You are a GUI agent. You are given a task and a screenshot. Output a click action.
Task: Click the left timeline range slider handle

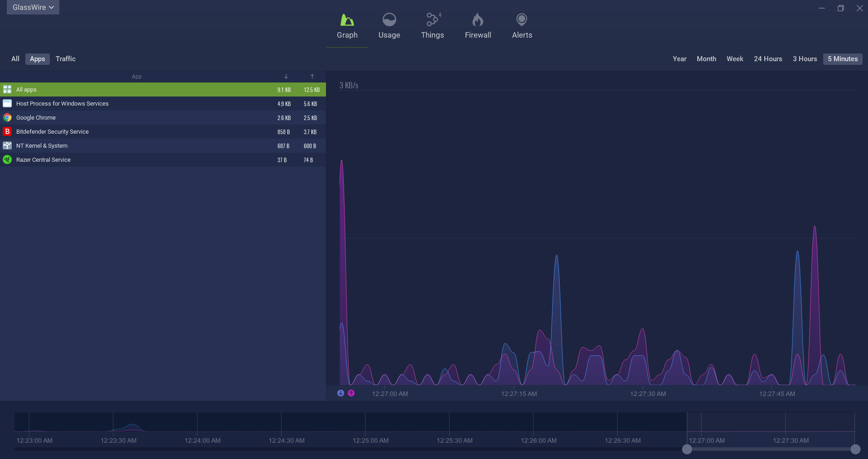click(687, 449)
